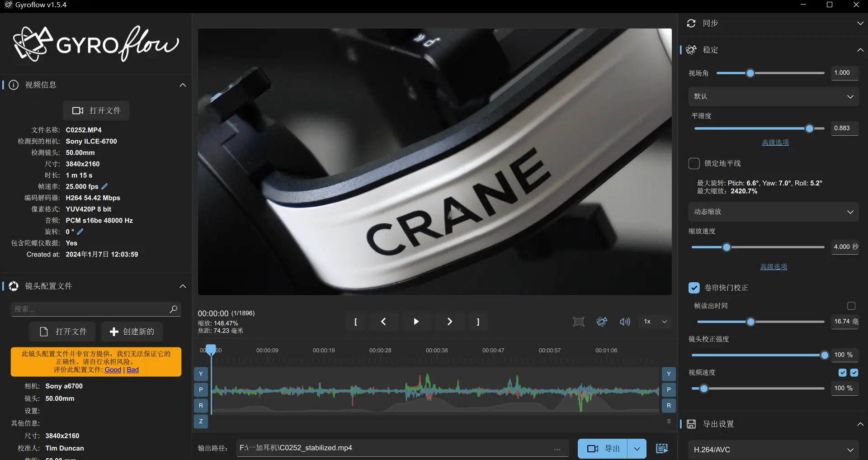868x460 pixels.
Task: Open 高级选项 link under 平滑度
Action: pyautogui.click(x=775, y=142)
